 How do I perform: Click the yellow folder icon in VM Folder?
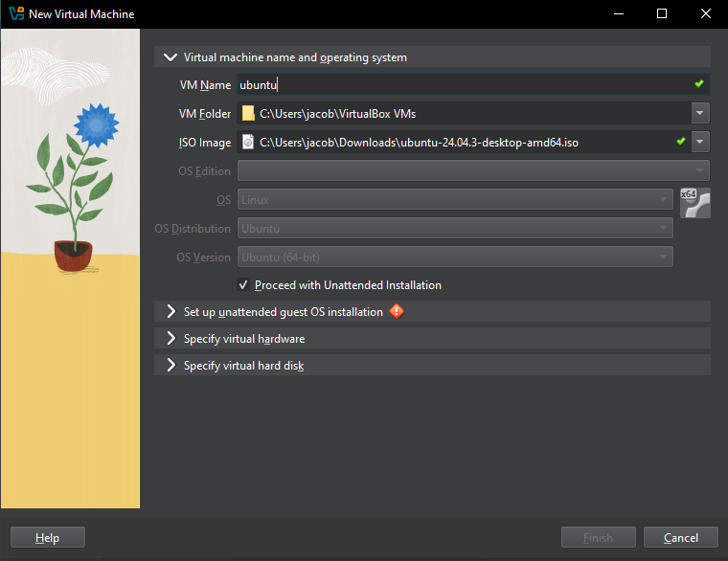coord(248,114)
